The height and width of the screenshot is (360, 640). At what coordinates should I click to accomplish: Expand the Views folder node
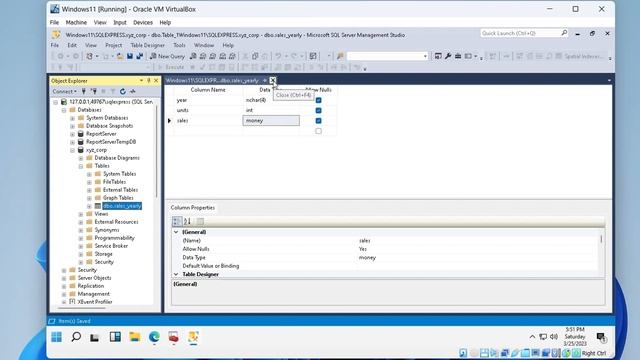click(81, 214)
